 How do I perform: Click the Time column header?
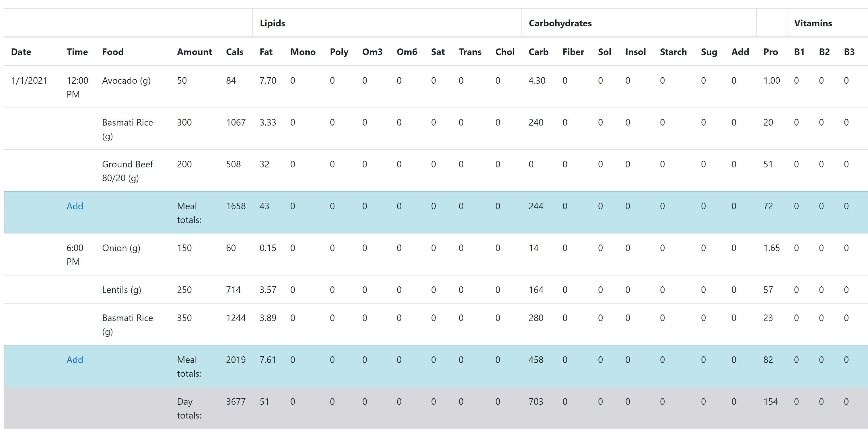point(77,52)
